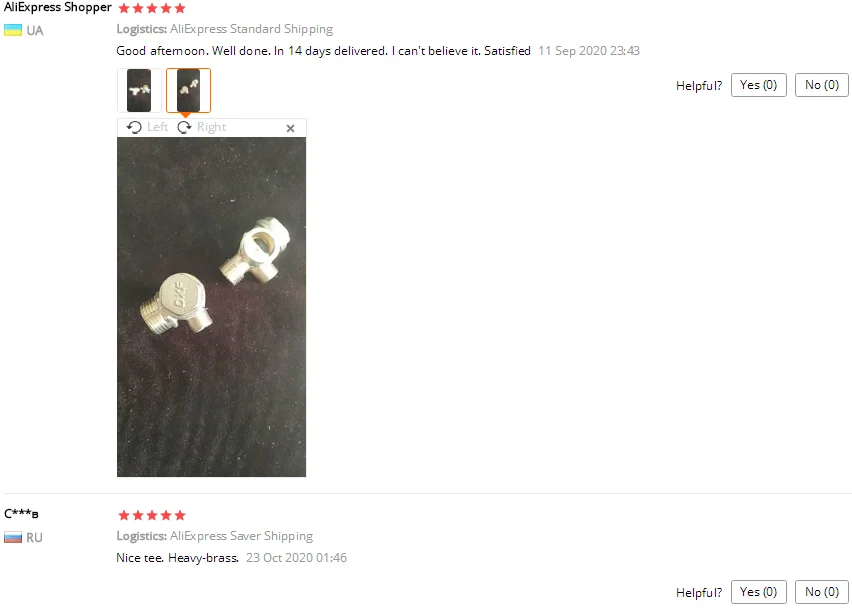852x613 pixels.
Task: Close the expanded photo viewer
Action: (290, 128)
